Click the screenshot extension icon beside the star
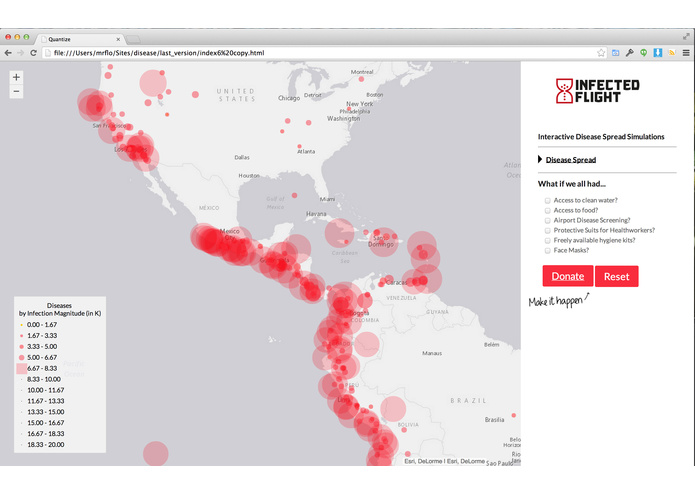 [615, 53]
